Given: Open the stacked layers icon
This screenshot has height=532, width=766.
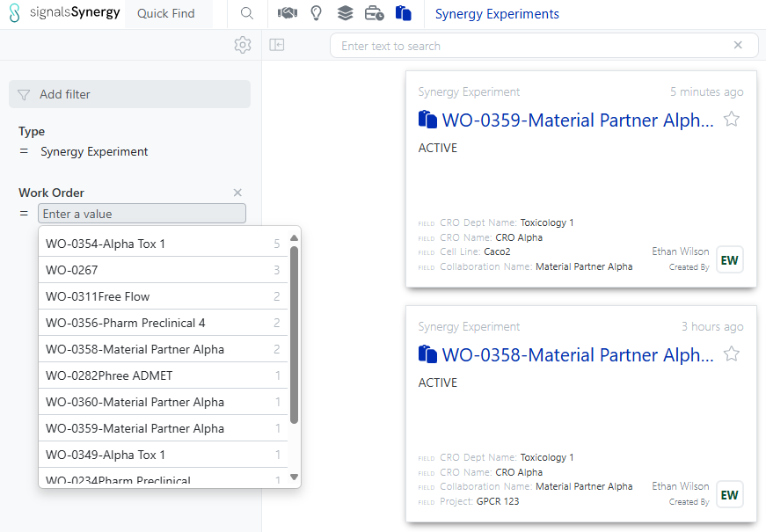Looking at the screenshot, I should 345,13.
